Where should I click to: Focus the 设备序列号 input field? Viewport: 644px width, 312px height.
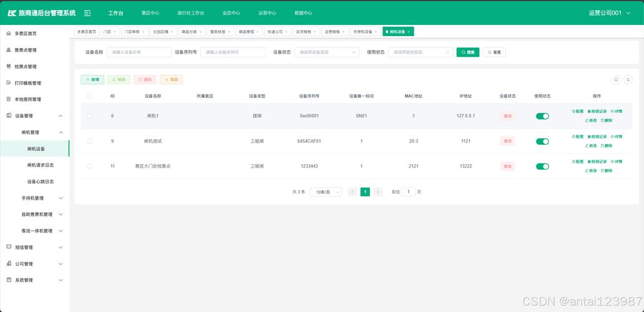pos(233,52)
